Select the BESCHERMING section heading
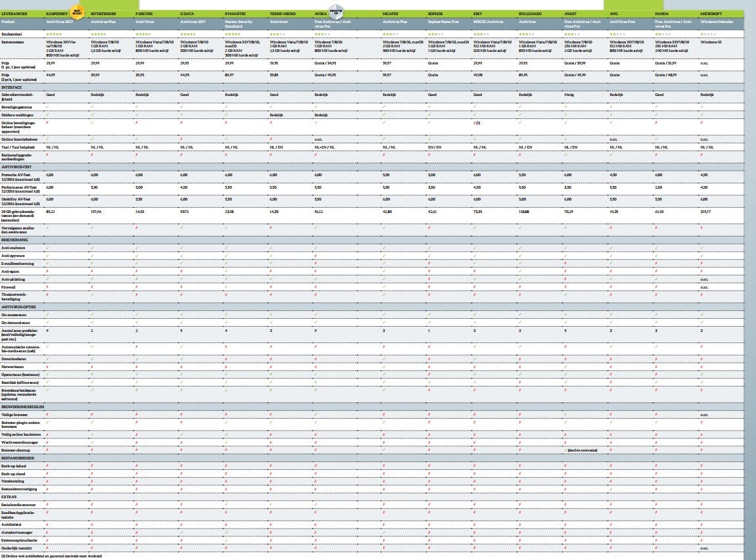Viewport: 756px width, 560px height. 14,239
